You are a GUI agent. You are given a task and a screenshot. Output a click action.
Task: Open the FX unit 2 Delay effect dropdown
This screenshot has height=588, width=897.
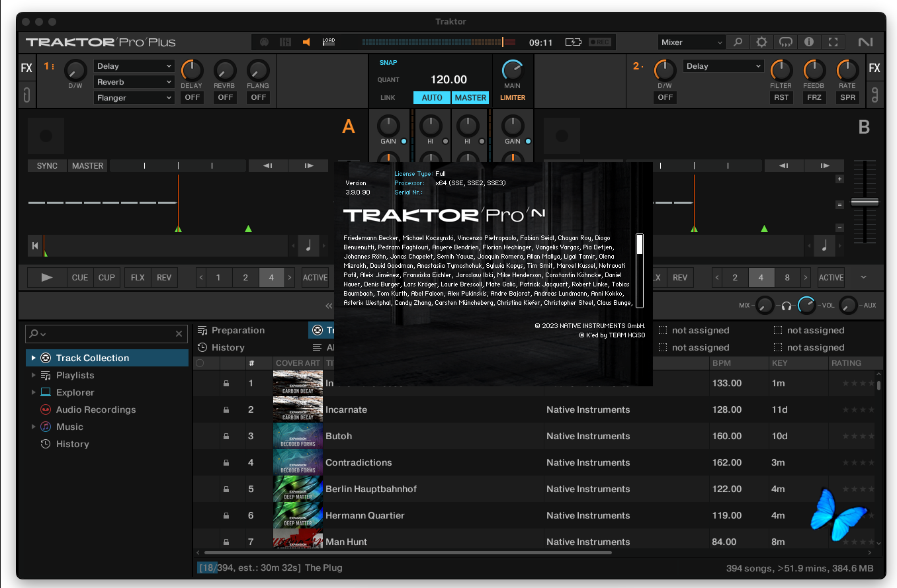(x=724, y=66)
